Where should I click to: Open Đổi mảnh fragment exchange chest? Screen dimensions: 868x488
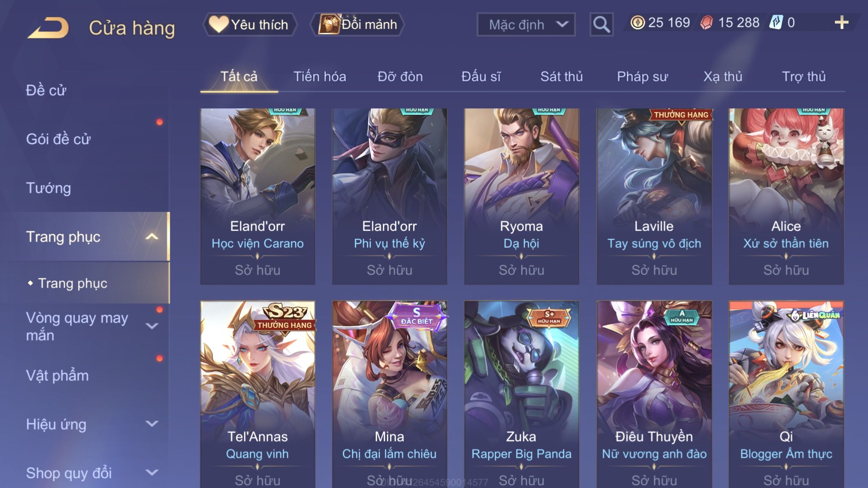point(357,24)
